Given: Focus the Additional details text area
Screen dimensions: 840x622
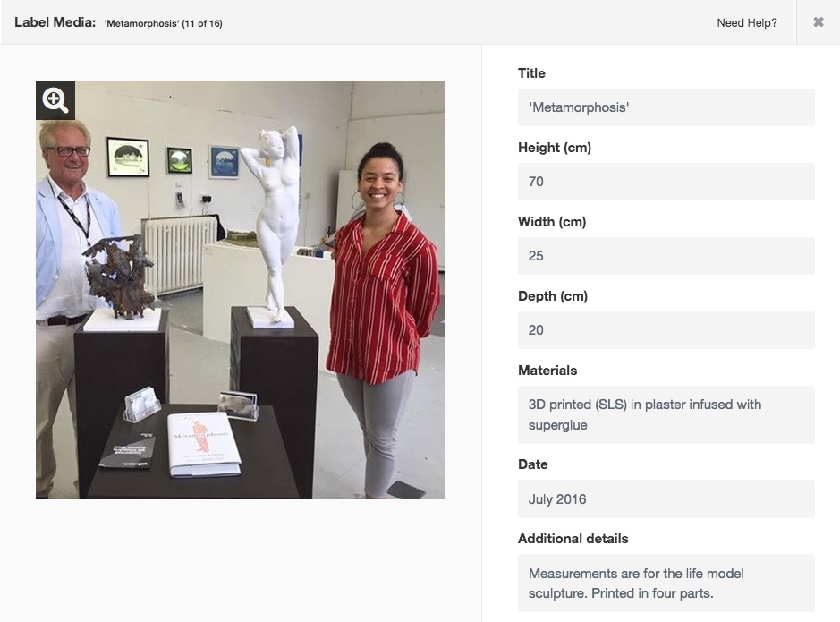Looking at the screenshot, I should 666,583.
